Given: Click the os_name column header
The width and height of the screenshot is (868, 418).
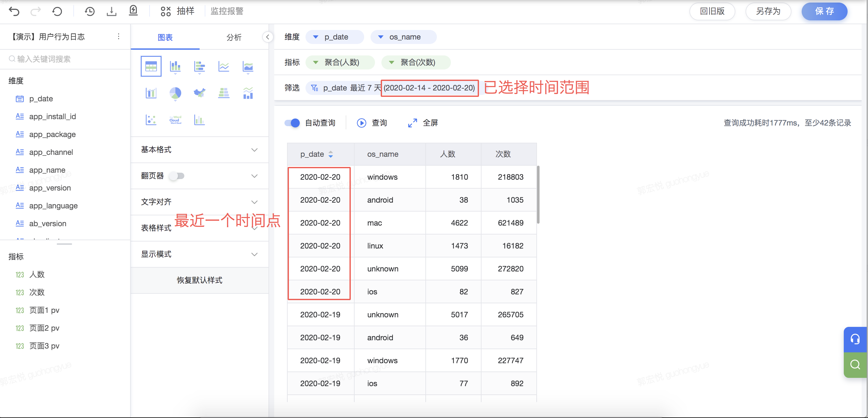Looking at the screenshot, I should (x=390, y=154).
